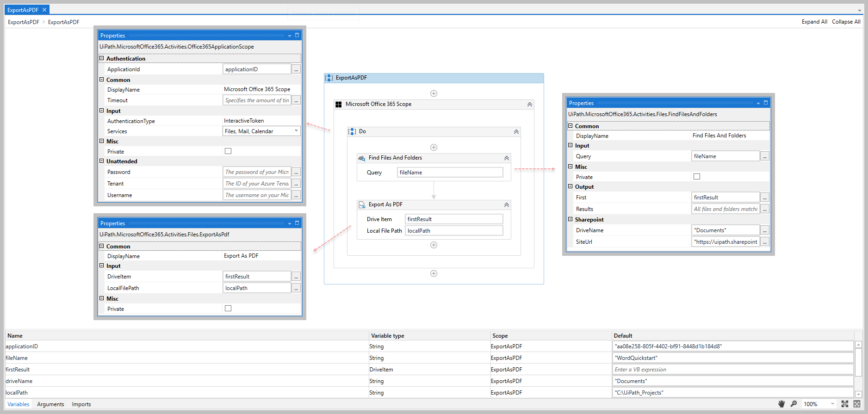
Task: Click scroll up arrow in variables panel
Action: 859,345
